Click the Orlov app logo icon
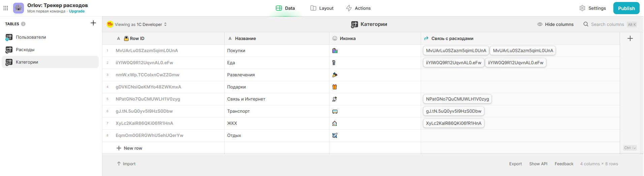Viewport: 644px width, 176px height. click(19, 8)
